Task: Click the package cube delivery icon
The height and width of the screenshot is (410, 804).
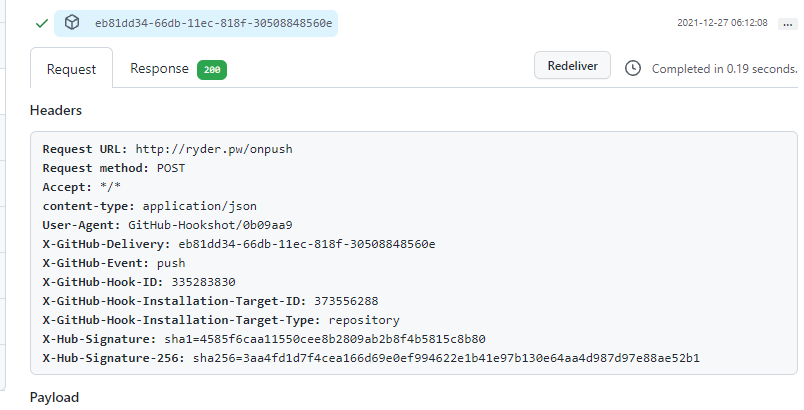Action: tap(72, 22)
